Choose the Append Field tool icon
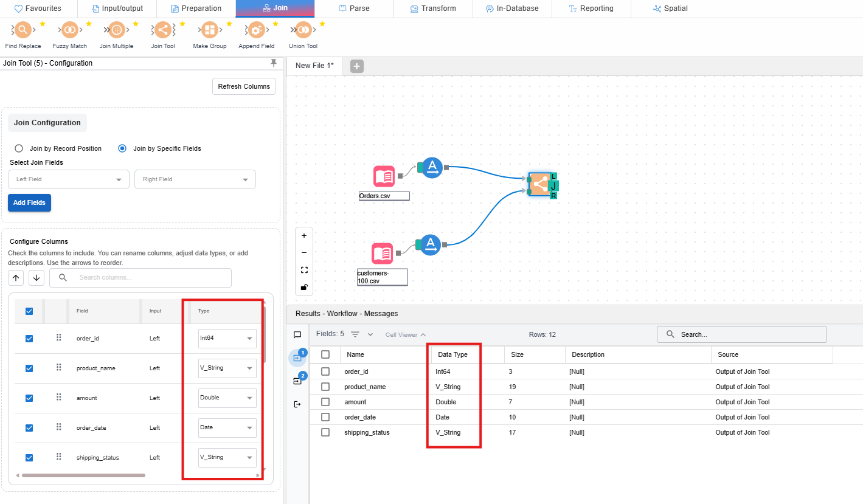Image resolution: width=863 pixels, height=504 pixels. (256, 30)
